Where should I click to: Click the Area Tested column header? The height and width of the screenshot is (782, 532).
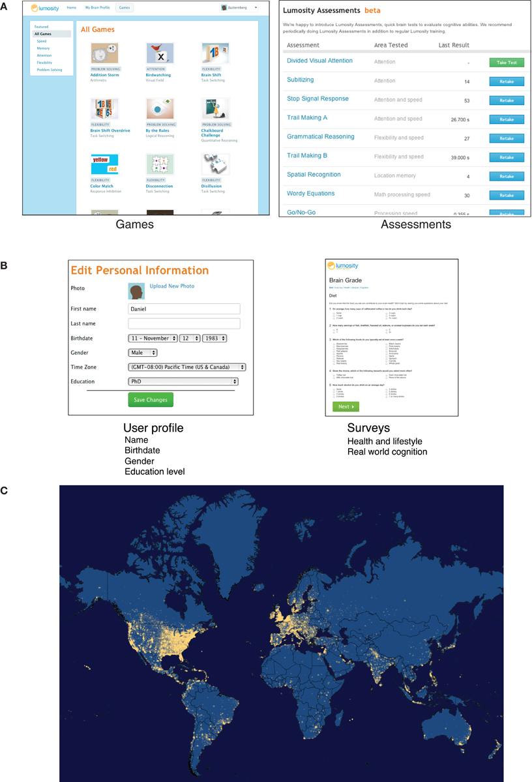point(391,46)
